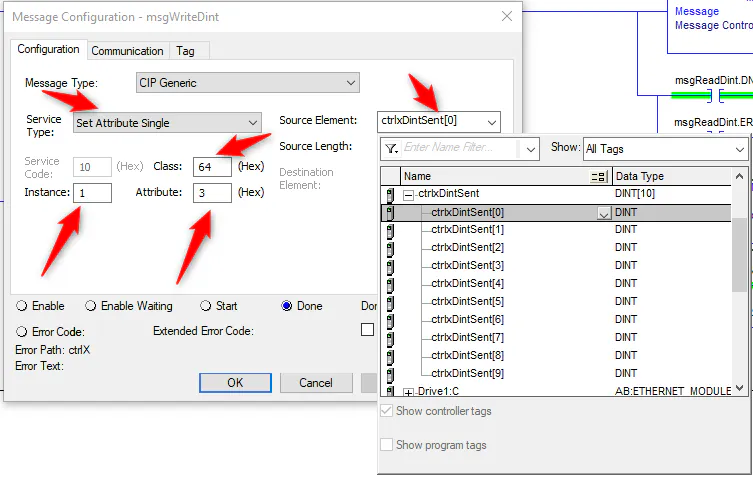Screen dimensions: 753x479
Task: Click tag icon beside ctrlxDintSent[0] row
Action: (389, 212)
